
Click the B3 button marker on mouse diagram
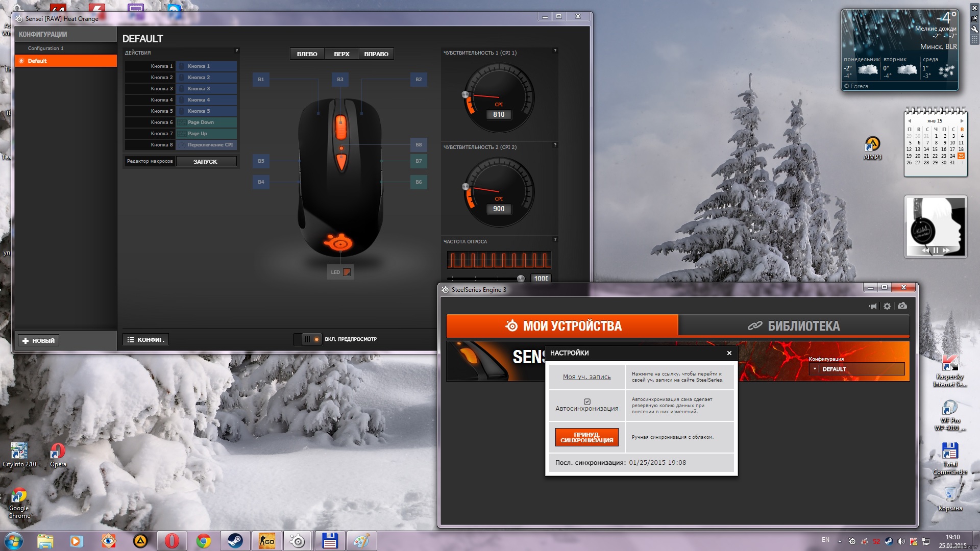click(340, 80)
